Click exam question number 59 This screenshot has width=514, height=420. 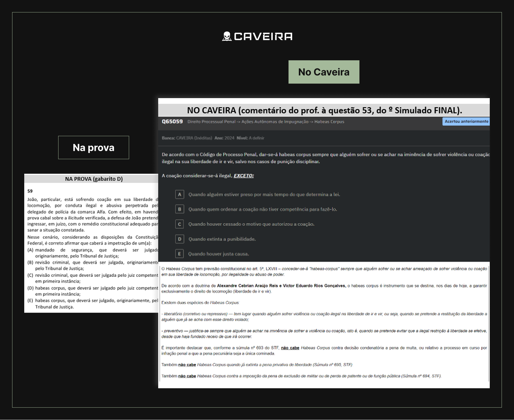pos(30,191)
